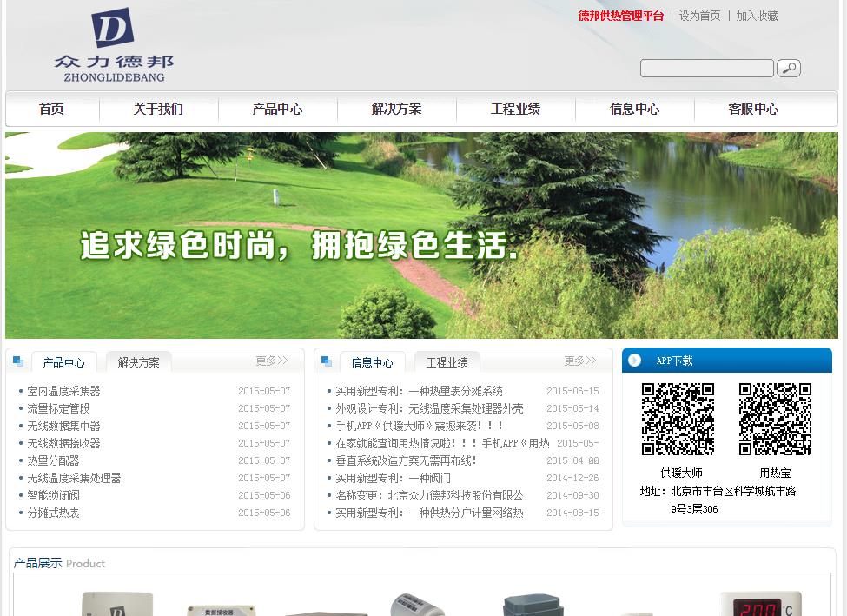The width and height of the screenshot is (847, 616).
Task: Open 首页 in the navigation bar
Action: click(x=52, y=109)
